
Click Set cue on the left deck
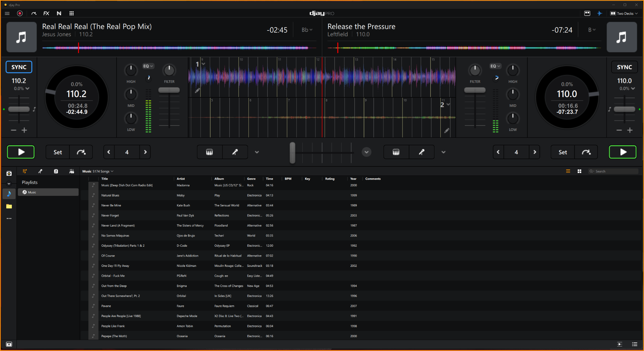[x=58, y=152]
